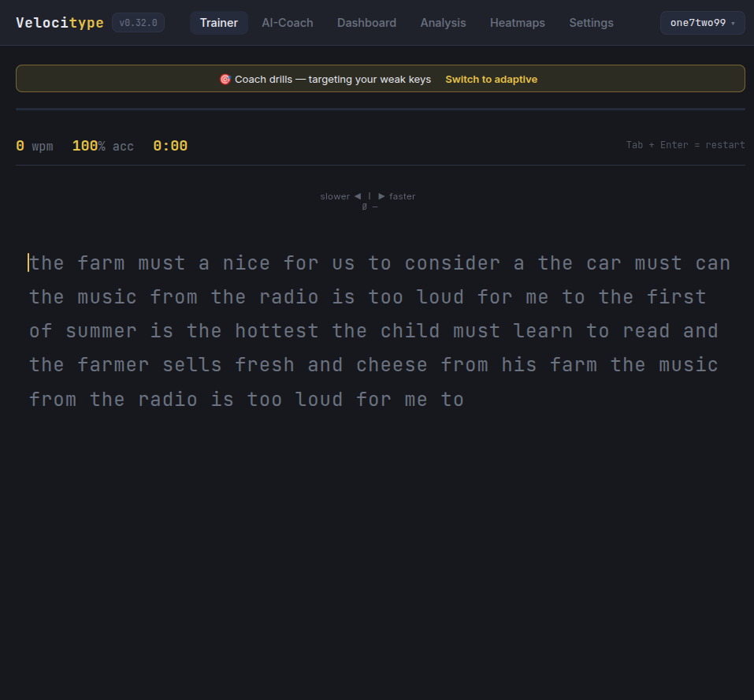Switch to the AI-Coach tab
The height and width of the screenshot is (700, 754).
(287, 23)
